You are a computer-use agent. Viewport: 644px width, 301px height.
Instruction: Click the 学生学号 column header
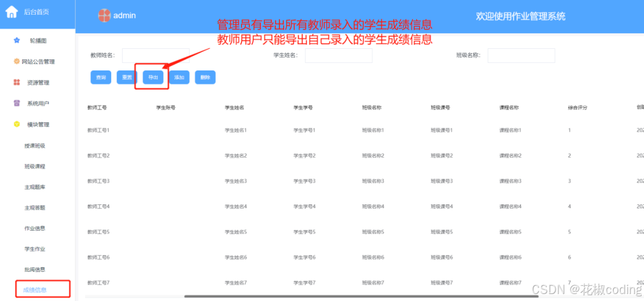point(303,108)
